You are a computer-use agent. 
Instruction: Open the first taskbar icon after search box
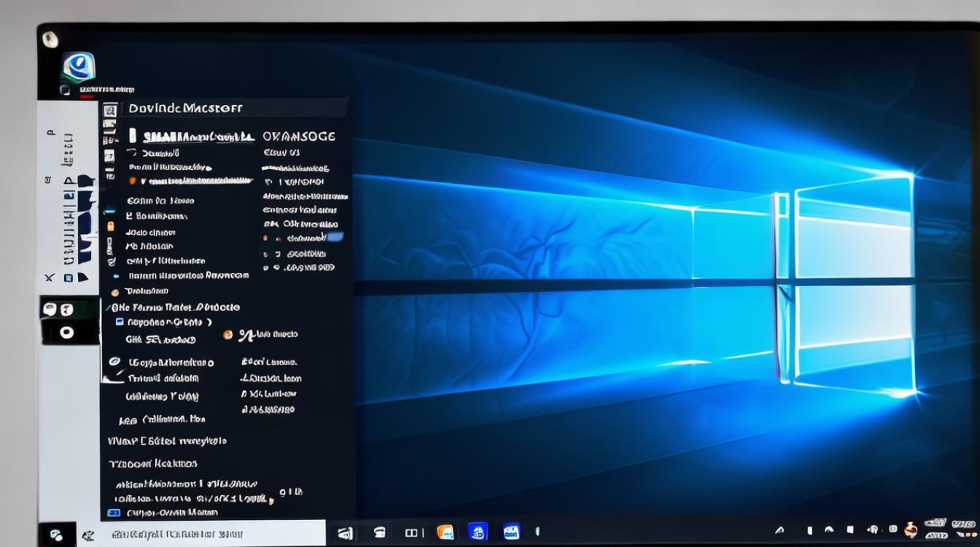[x=346, y=533]
